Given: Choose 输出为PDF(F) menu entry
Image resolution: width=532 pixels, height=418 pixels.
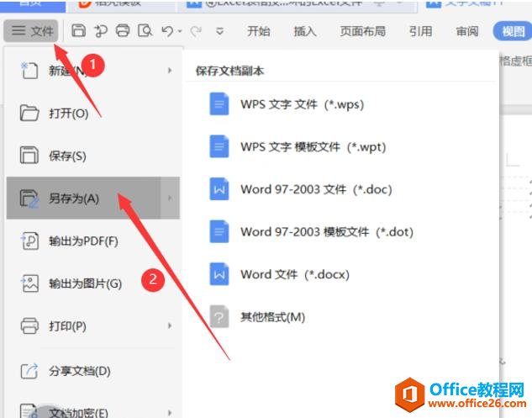Looking at the screenshot, I should coord(93,241).
